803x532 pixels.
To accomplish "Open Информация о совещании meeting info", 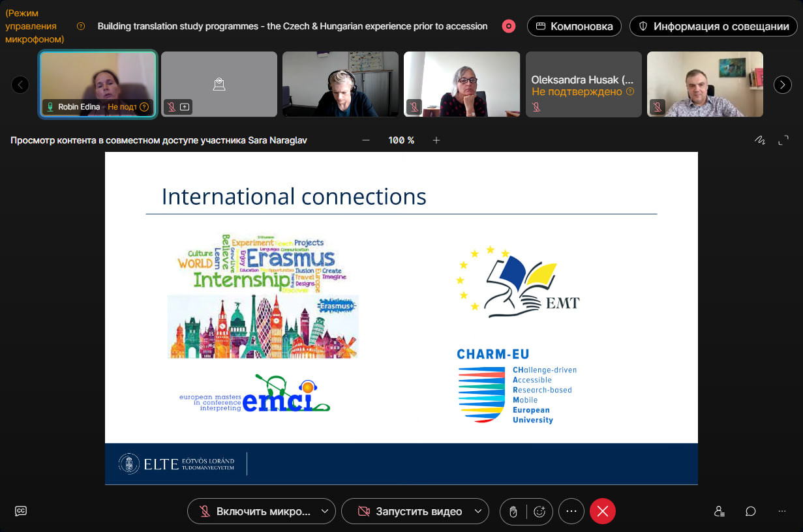I will (713, 26).
